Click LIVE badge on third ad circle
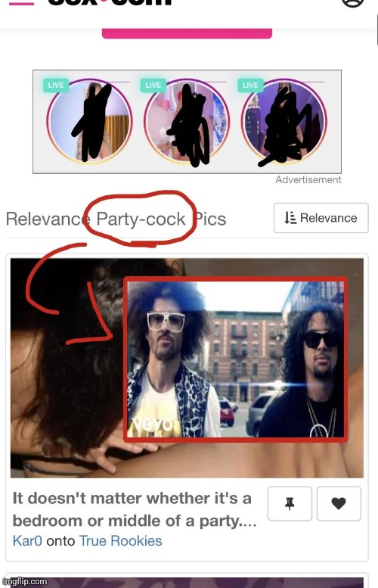 click(x=251, y=85)
